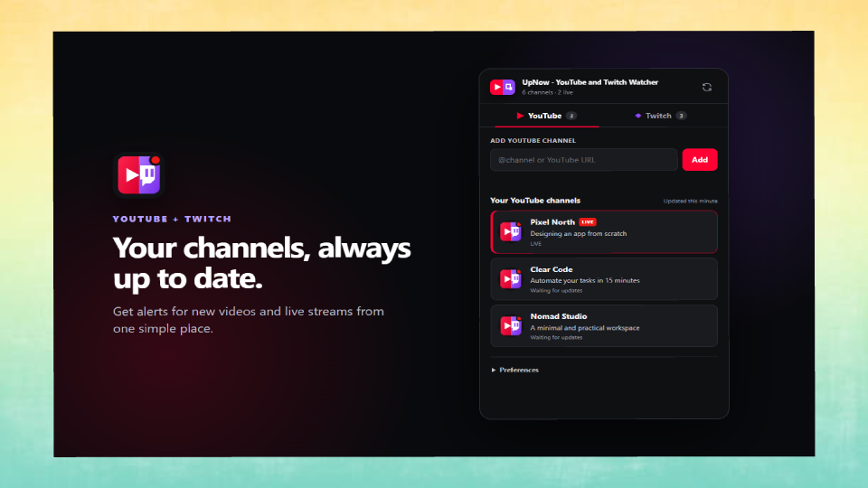This screenshot has height=488, width=868.
Task: Click 'UpNow - YouTube and Twitch Watcher' title
Action: click(590, 82)
